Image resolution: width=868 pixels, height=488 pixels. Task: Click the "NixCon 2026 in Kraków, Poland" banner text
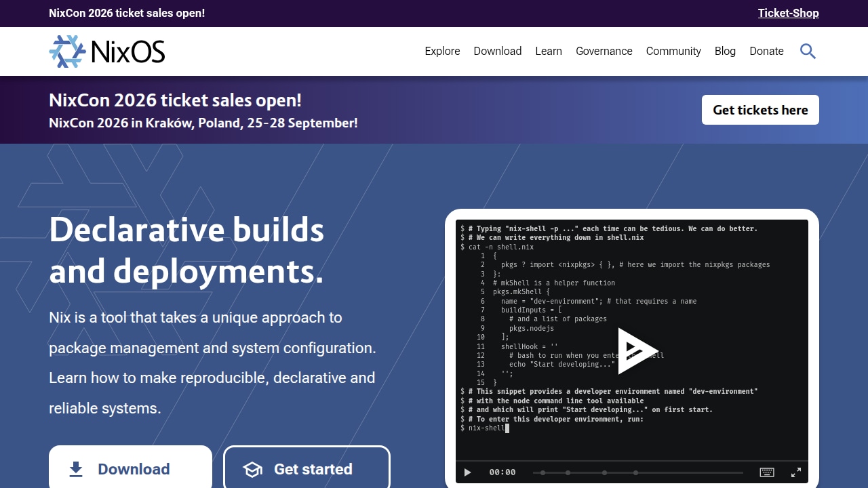[203, 123]
